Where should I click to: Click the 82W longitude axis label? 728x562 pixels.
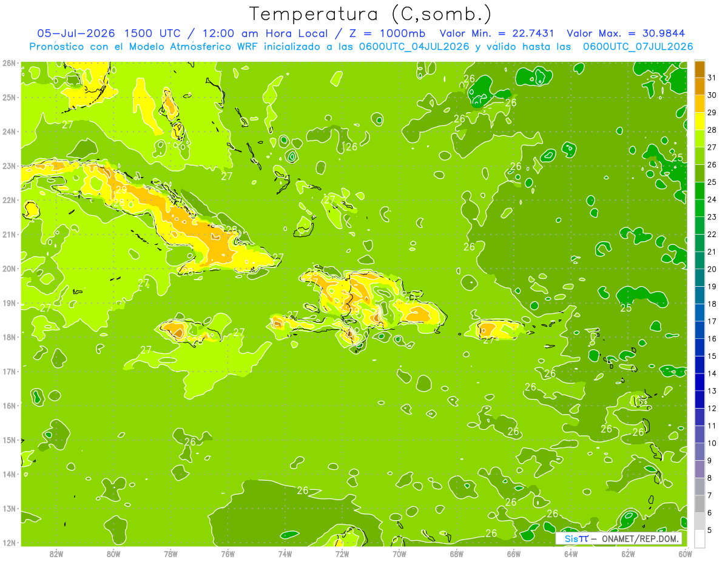click(x=56, y=554)
